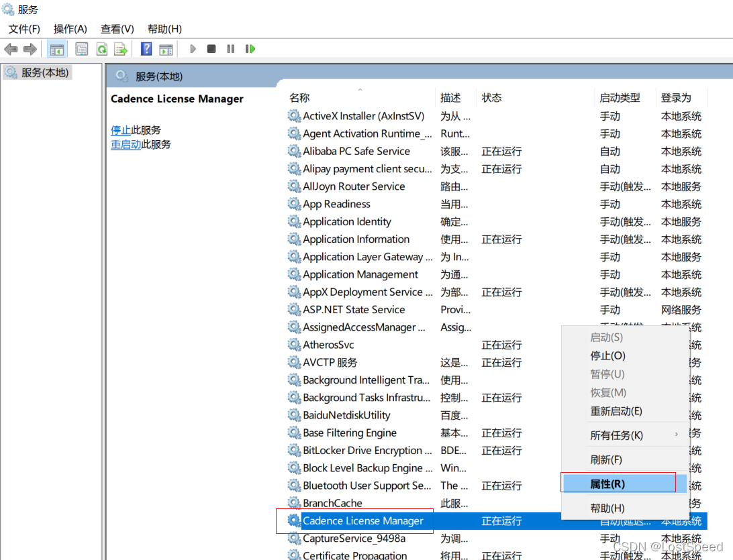Restart the service with the restart toolbar icon

click(250, 48)
